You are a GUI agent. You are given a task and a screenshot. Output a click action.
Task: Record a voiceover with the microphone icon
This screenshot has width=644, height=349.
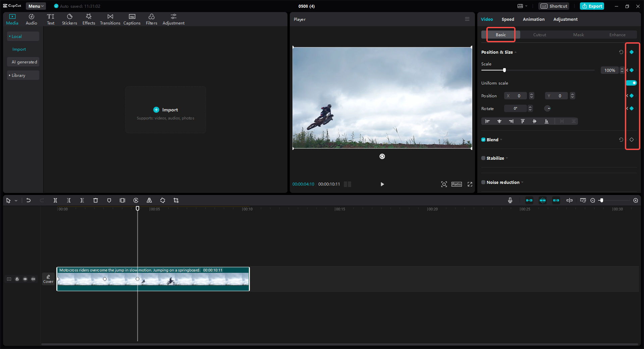[x=510, y=200]
